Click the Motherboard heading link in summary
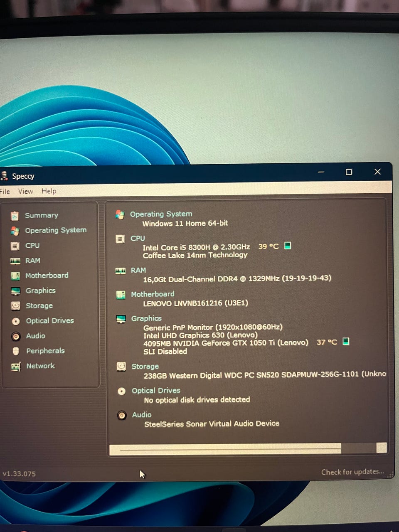Viewport: 399px width, 532px height. tap(153, 294)
